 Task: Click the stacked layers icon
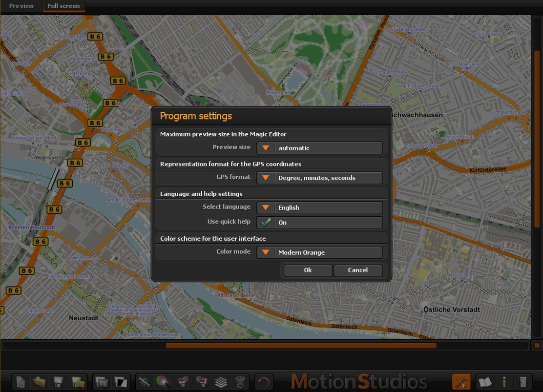[220, 382]
